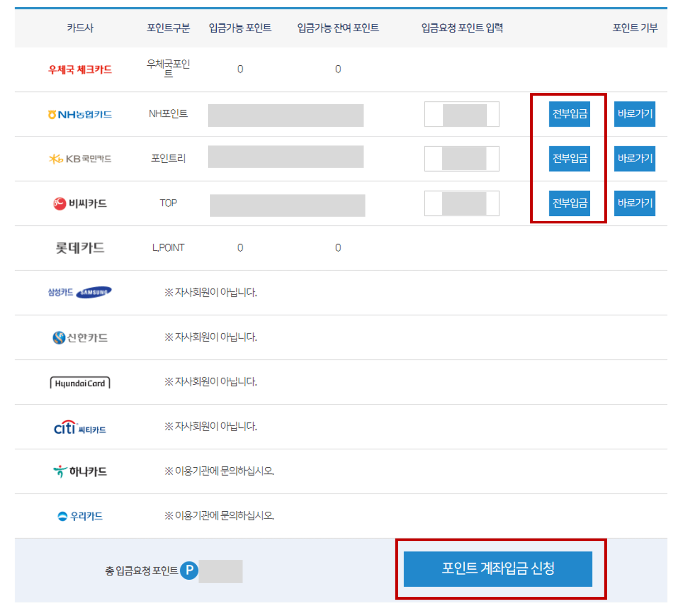Click the TOP points request input field
Viewport: 700px width, 606px height.
[461, 203]
